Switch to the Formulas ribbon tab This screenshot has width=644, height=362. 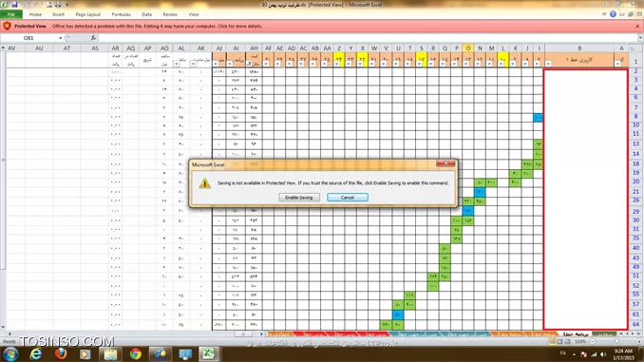tap(122, 14)
